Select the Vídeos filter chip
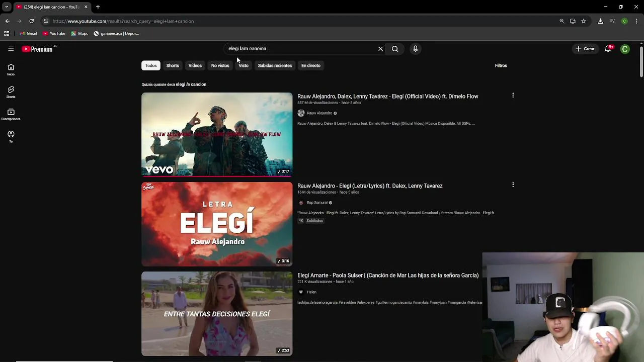Viewport: 644px width, 362px height. [195, 65]
